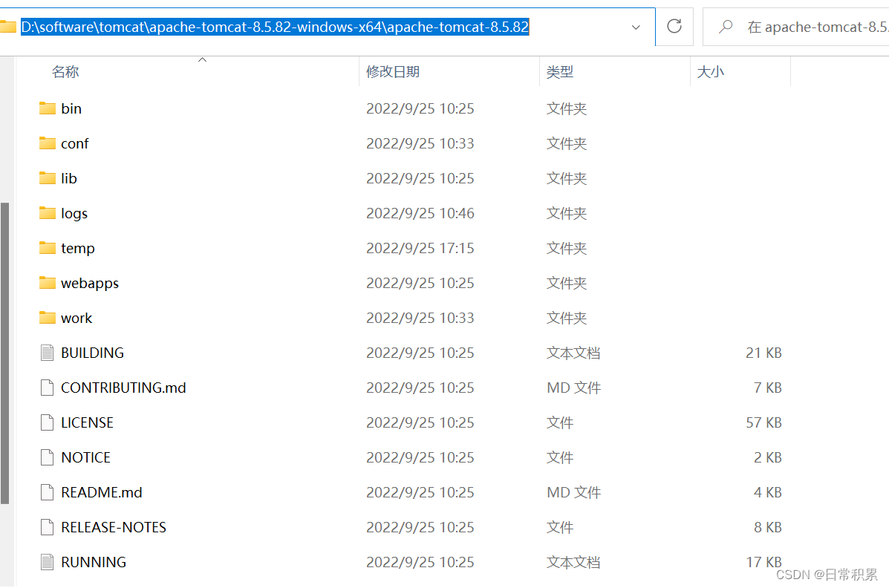This screenshot has width=889, height=588.
Task: Click the temp folder icon
Action: tap(48, 248)
